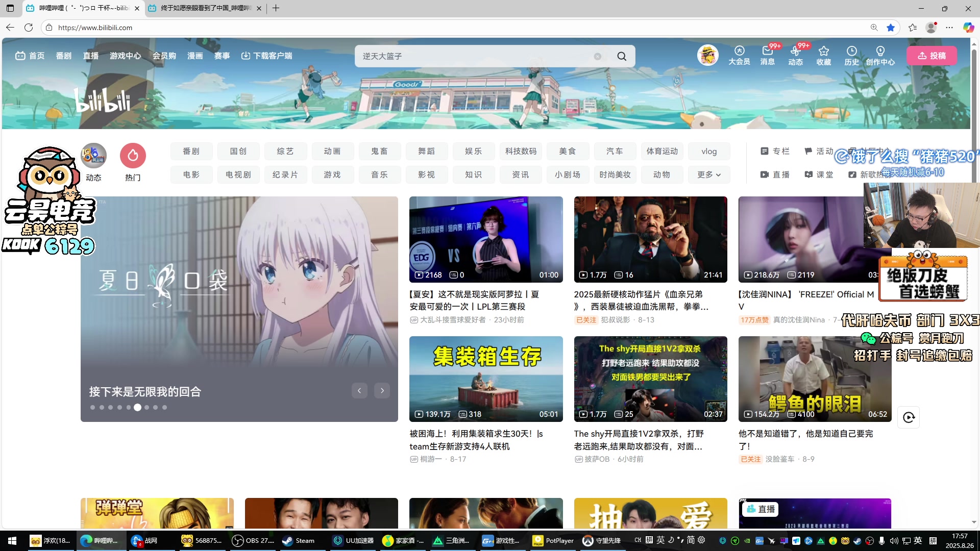Open 夏安 LPL video title link
Image resolution: width=980 pixels, height=551 pixels.
(475, 300)
